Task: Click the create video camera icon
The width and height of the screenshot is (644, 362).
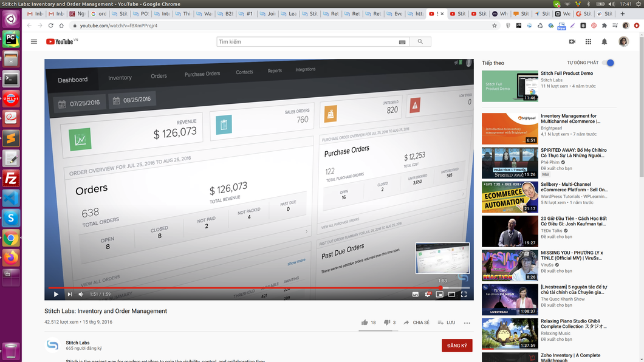Action: pos(572,42)
